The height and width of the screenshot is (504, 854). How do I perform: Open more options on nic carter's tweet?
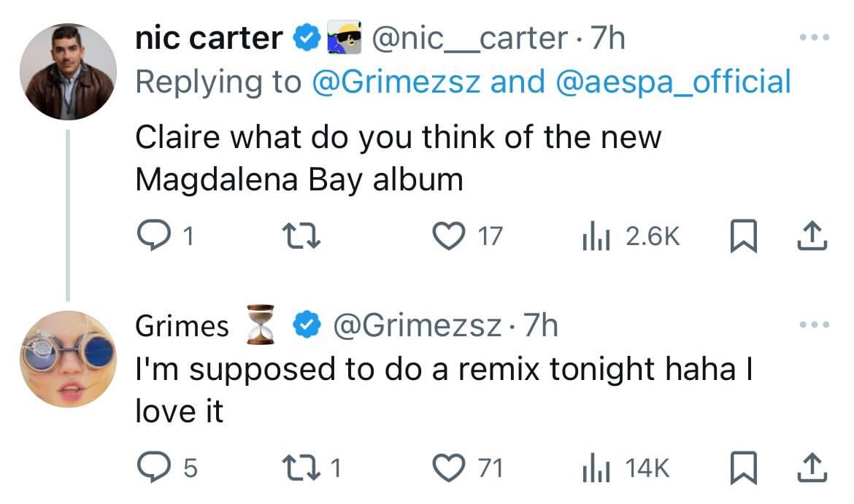point(816,36)
